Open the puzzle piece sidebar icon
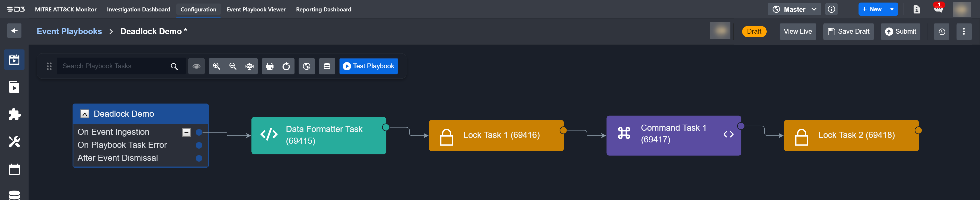The image size is (980, 200). [14, 114]
